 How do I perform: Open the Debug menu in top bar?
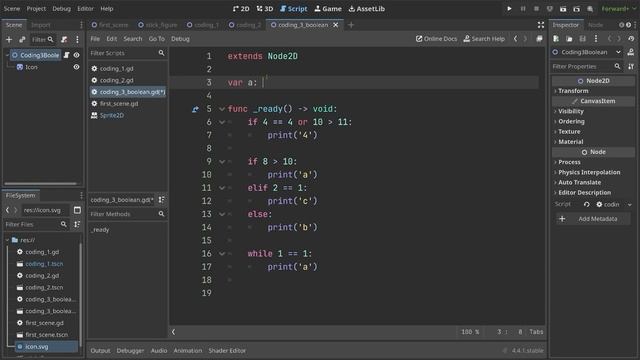(61, 9)
